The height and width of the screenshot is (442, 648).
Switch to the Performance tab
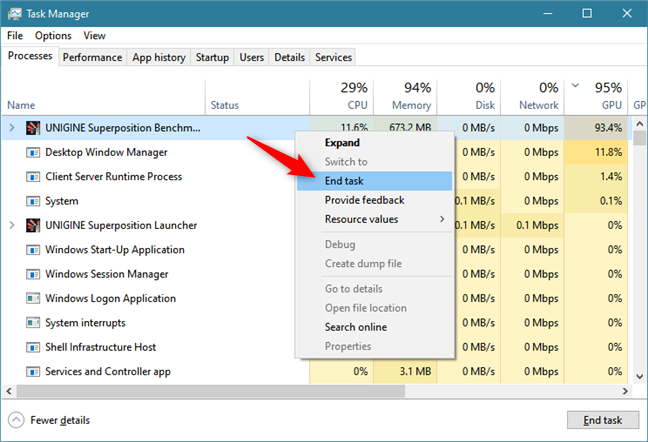(x=92, y=57)
